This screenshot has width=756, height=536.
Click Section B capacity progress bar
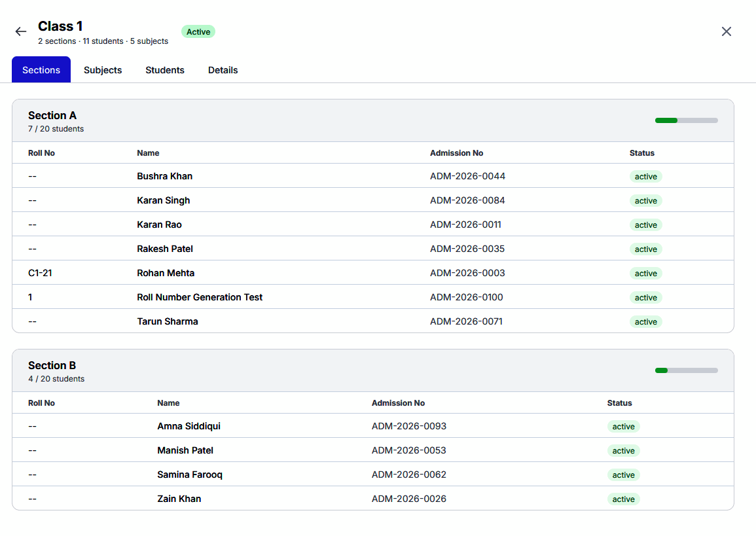pos(686,370)
